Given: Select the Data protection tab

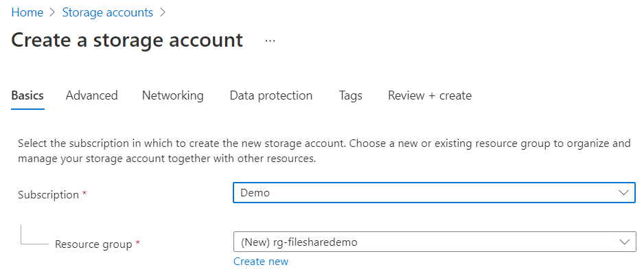Looking at the screenshot, I should tap(271, 95).
